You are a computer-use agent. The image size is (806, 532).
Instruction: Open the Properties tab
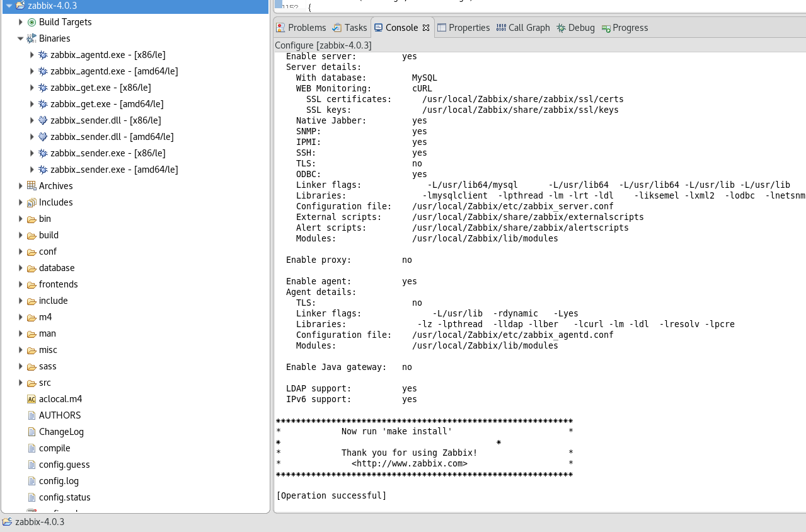tap(464, 28)
